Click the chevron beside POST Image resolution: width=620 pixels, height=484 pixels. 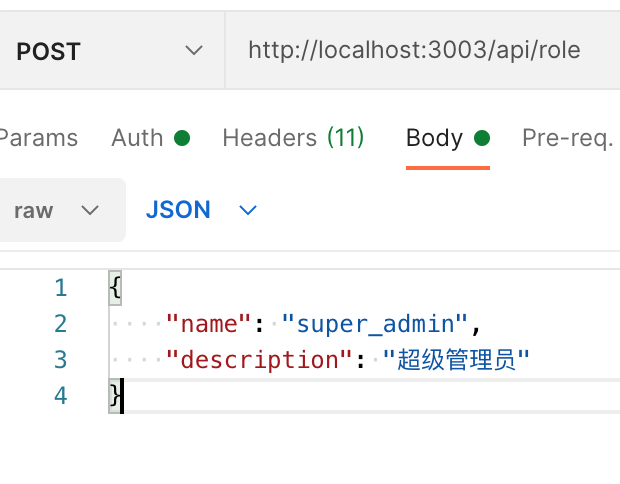click(x=194, y=51)
